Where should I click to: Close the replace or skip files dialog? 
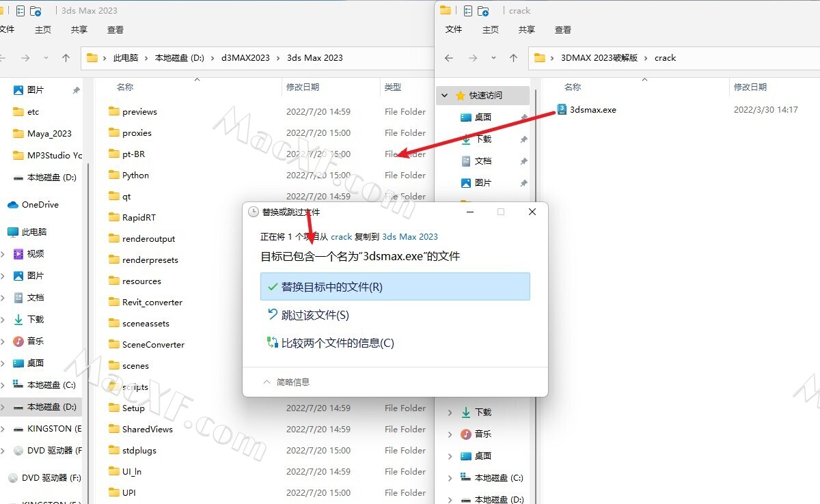(x=532, y=212)
